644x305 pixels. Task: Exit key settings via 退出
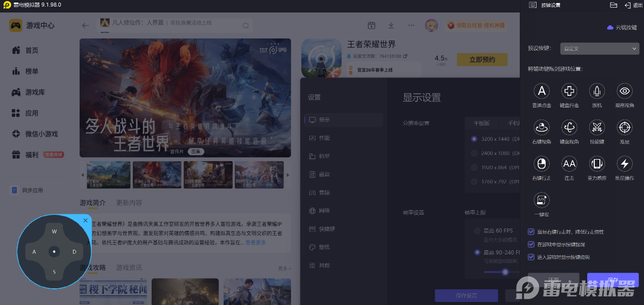633,5
